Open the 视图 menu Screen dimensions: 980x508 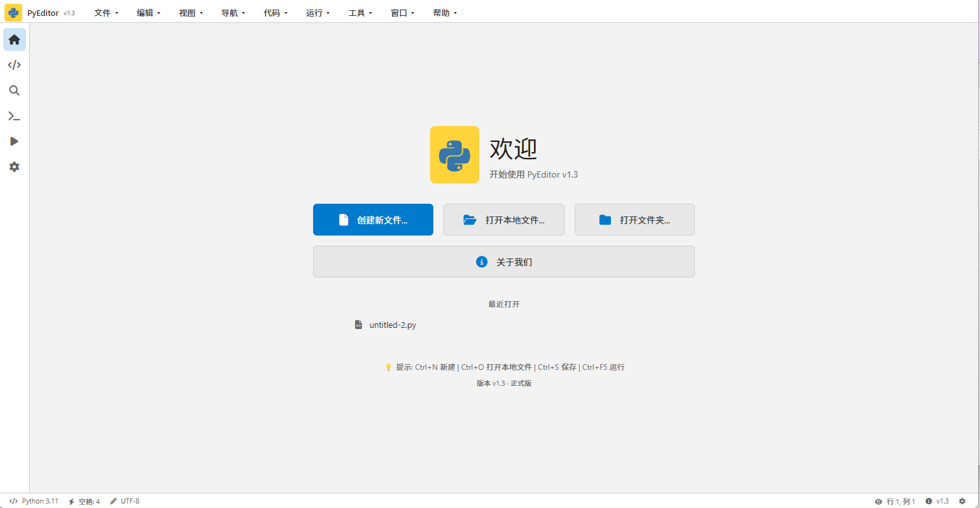191,13
